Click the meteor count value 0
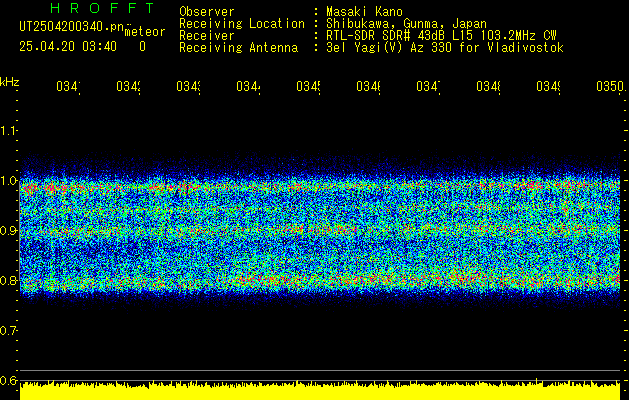This screenshot has height=400, width=629. pyautogui.click(x=142, y=47)
